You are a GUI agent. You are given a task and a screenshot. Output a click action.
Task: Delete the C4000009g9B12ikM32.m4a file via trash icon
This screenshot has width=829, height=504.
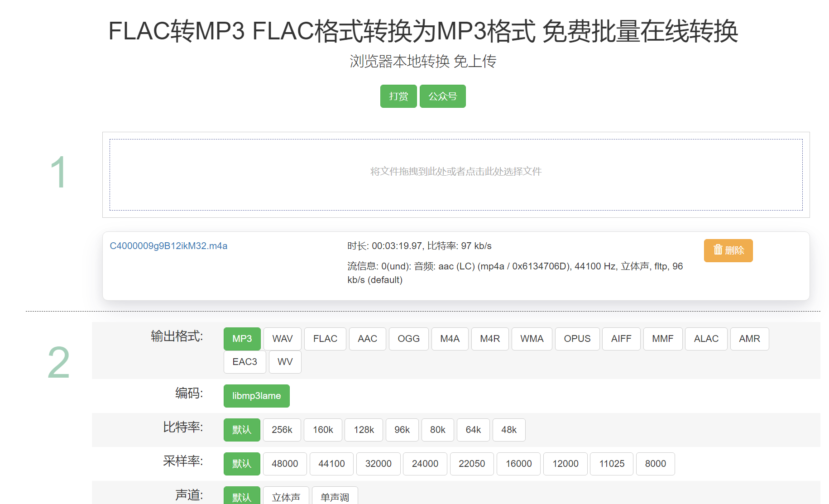coord(728,250)
